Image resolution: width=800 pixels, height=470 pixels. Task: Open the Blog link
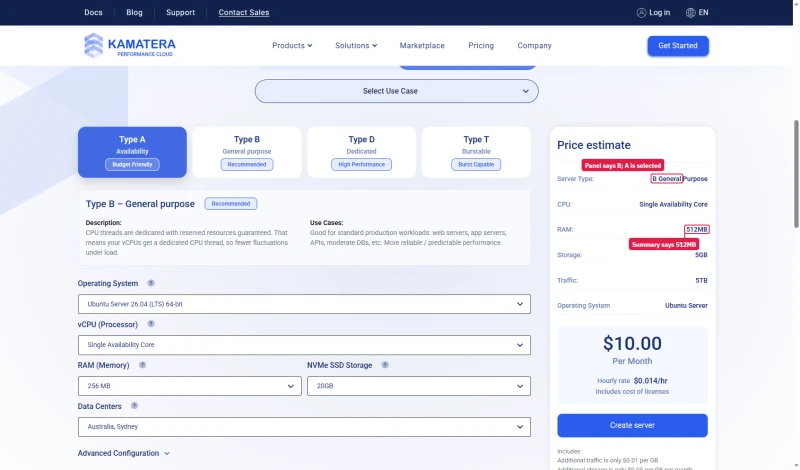(x=134, y=12)
